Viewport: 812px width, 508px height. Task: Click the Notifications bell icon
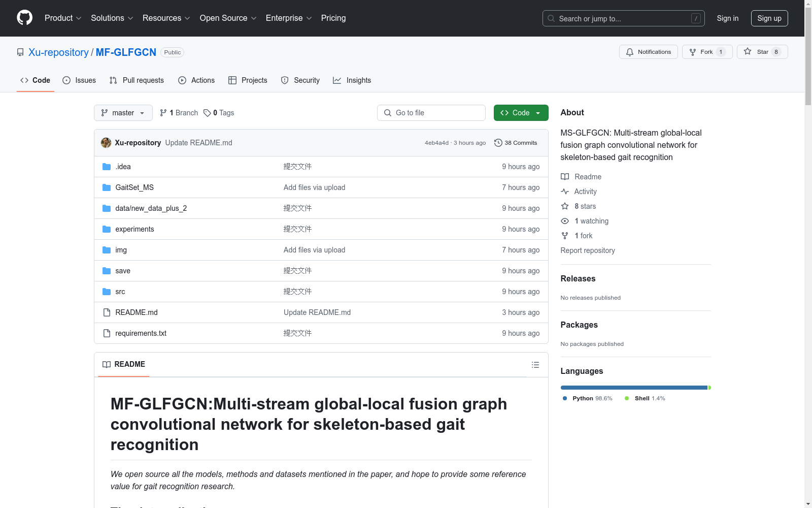pyautogui.click(x=630, y=52)
